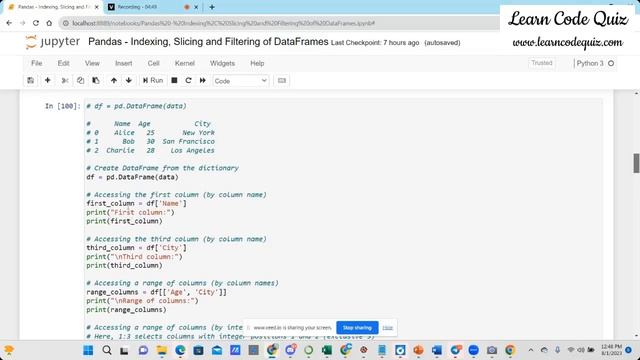Click the microphone tray icon
Screen dimensions: 640x360
coord(558,350)
